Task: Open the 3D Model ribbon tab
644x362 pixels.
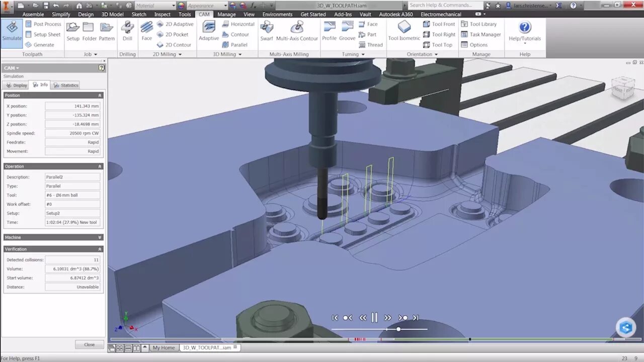Action: click(x=112, y=15)
